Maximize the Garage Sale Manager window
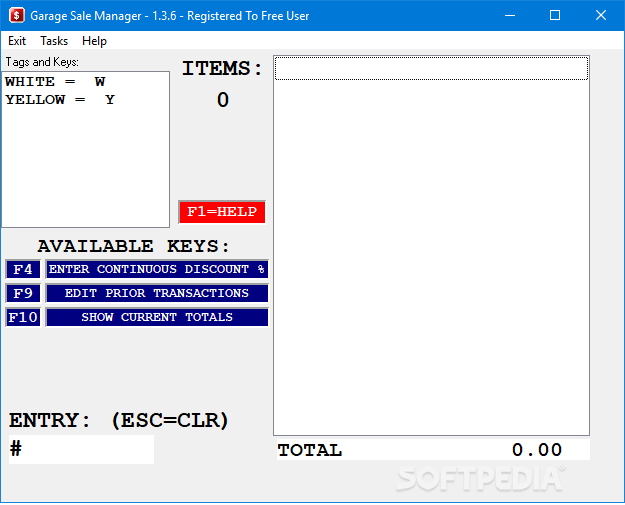Screen dimensions: 625x505 (555, 16)
